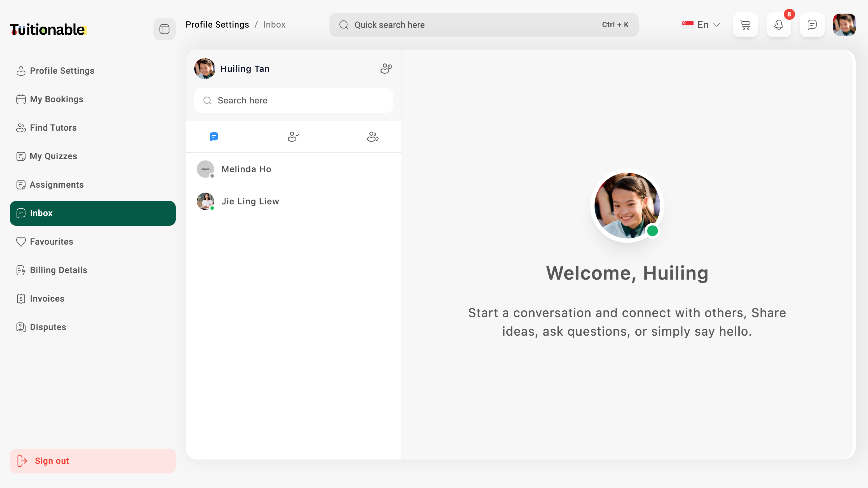This screenshot has width=868, height=488.
Task: Open Profile Settings from the breadcrumb
Action: pos(217,24)
